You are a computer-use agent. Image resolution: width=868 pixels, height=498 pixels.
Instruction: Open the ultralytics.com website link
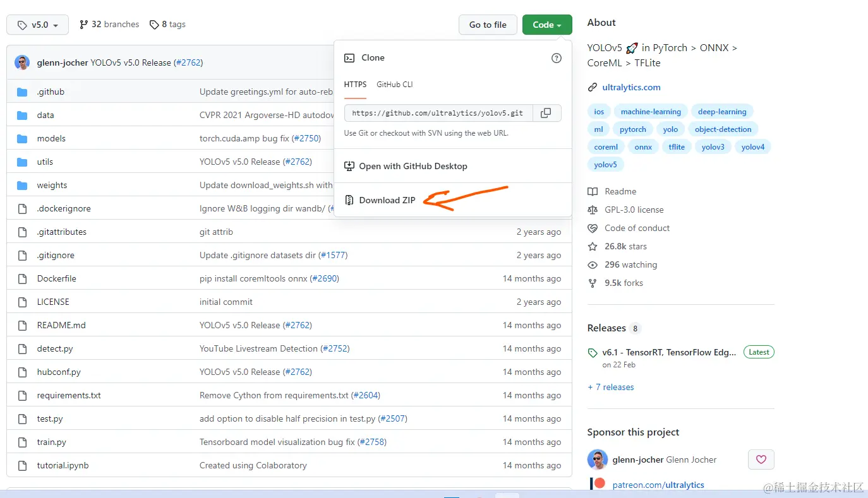click(x=631, y=88)
